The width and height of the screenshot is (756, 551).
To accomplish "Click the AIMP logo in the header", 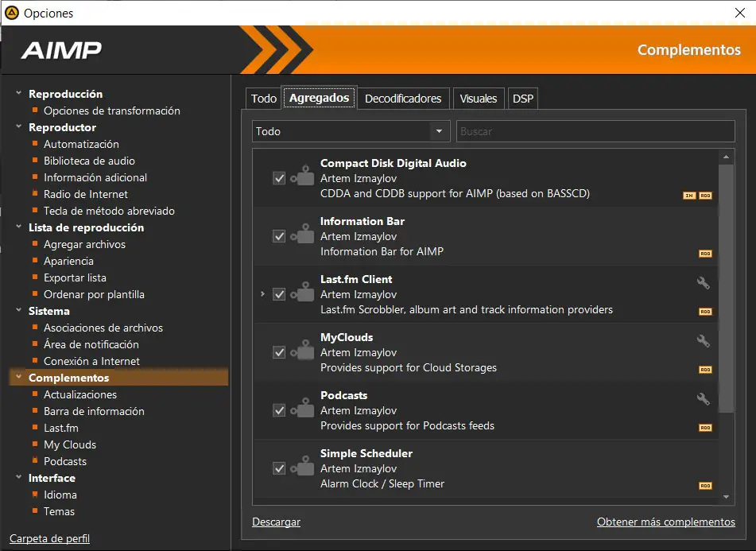I will pos(62,50).
